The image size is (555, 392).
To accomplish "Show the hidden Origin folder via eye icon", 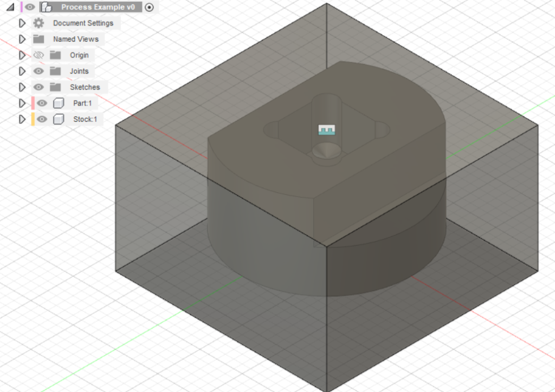I will pyautogui.click(x=38, y=55).
